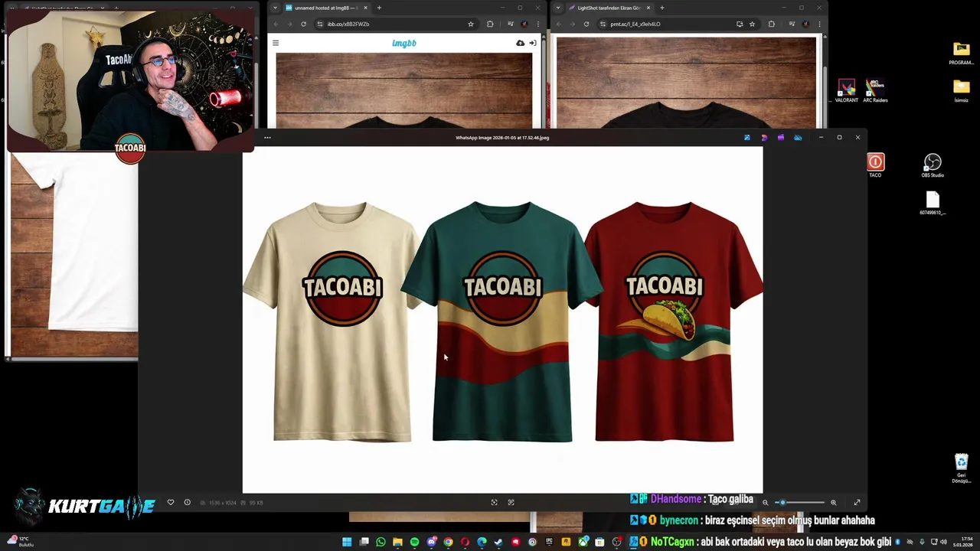Expand tab search in the imgbb window
This screenshot has height=551, width=980.
(275, 8)
